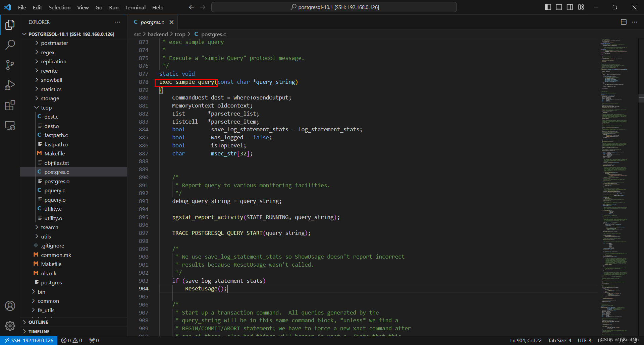Click the Ln 904, Col 22 status item
Screen dimensions: 644x345
526,340
